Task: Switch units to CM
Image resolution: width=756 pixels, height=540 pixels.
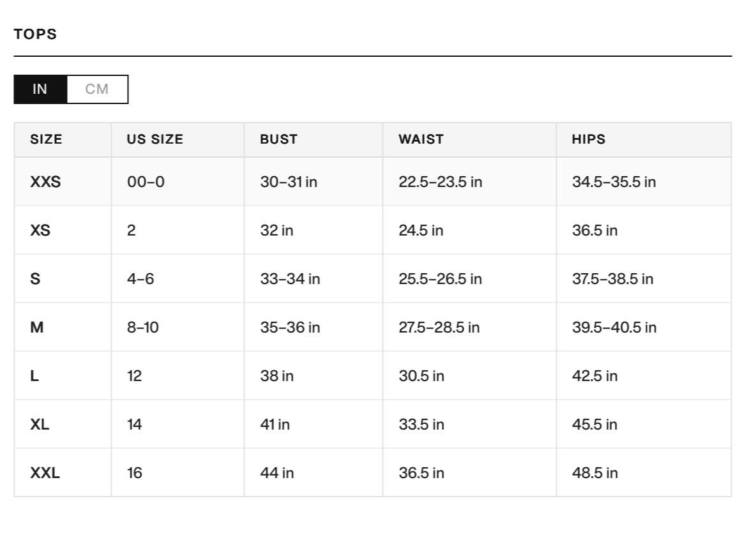Action: click(x=97, y=89)
